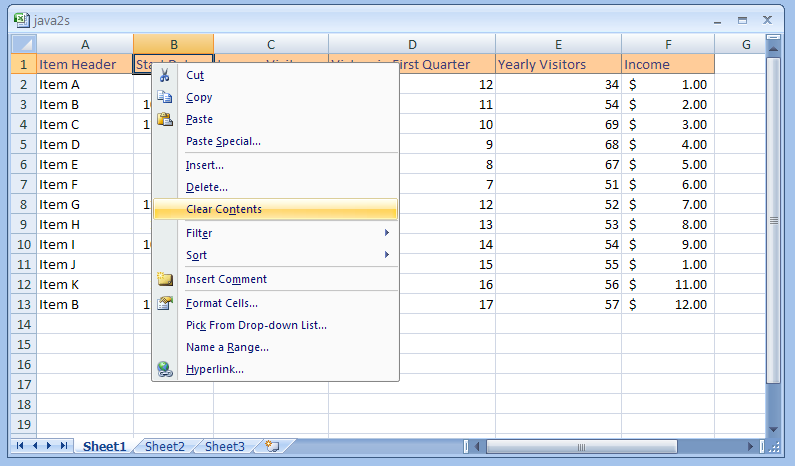
Task: Click the Insert Comment note icon
Action: click(164, 279)
